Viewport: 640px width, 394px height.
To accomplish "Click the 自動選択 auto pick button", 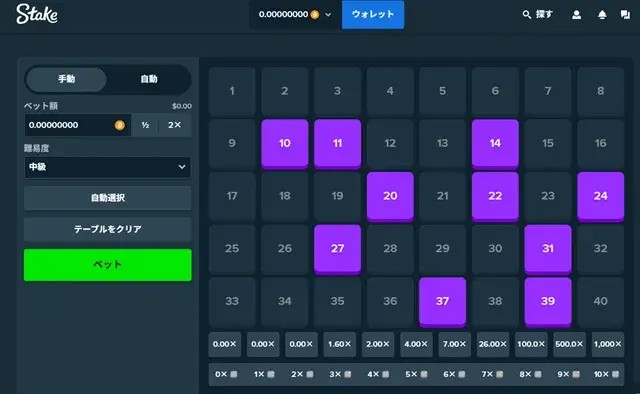I will click(x=108, y=198).
